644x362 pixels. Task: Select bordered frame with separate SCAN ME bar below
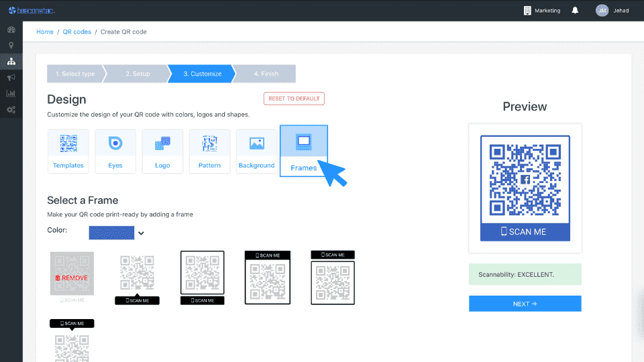point(203,278)
